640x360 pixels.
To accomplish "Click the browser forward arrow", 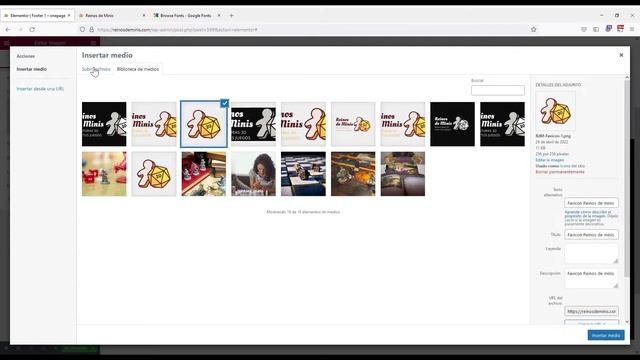I will click(20, 29).
